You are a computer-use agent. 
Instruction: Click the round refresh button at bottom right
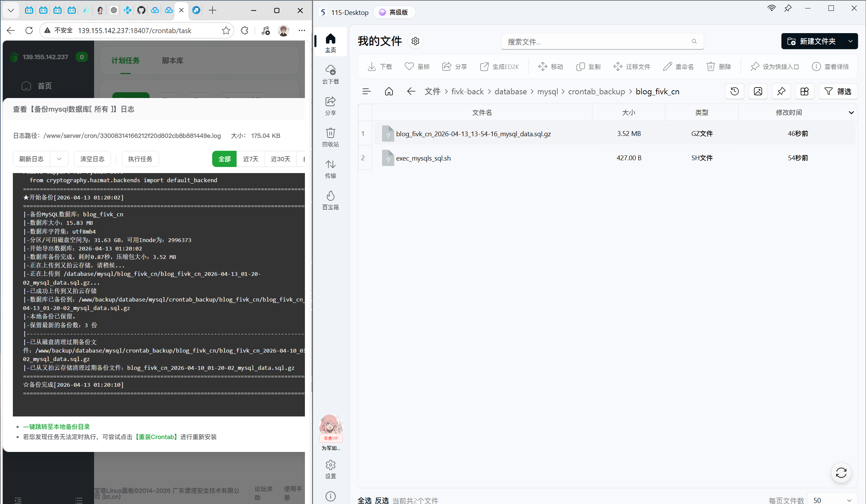[841, 473]
